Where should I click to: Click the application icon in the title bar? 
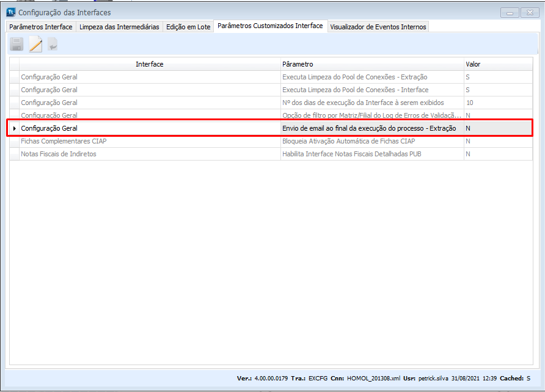[x=10, y=12]
